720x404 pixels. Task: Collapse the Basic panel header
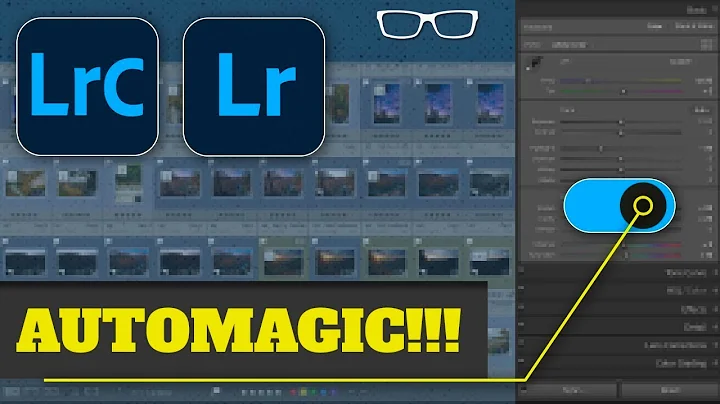[x=697, y=10]
